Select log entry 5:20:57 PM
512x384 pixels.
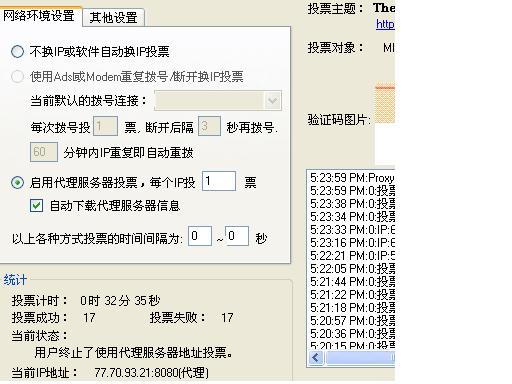[x=352, y=320]
